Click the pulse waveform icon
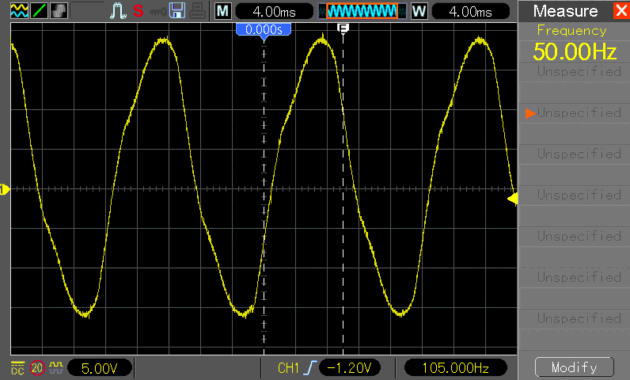This screenshot has height=380, width=630. tap(118, 11)
